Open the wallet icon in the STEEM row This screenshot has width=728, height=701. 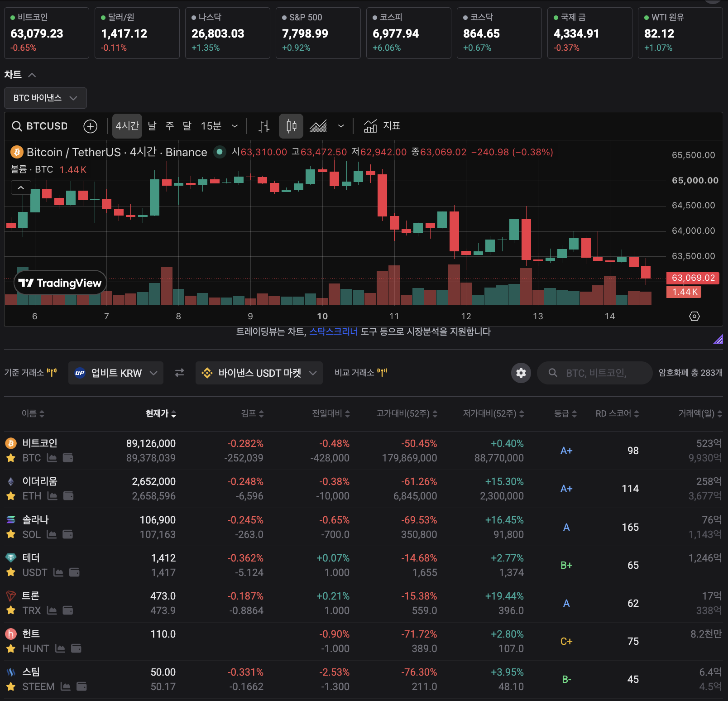coord(81,687)
